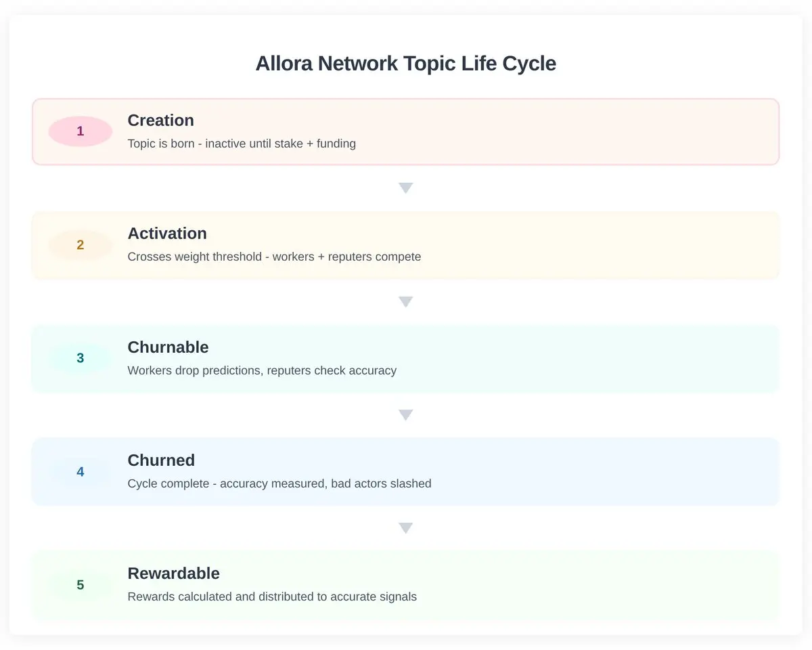
Task: Click the pink number 1 badge
Action: [x=81, y=131]
